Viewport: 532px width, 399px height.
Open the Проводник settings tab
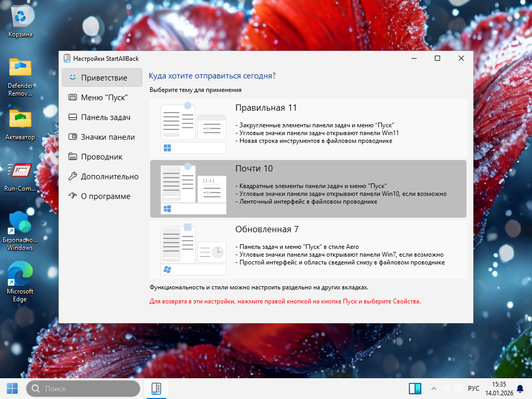coord(102,156)
